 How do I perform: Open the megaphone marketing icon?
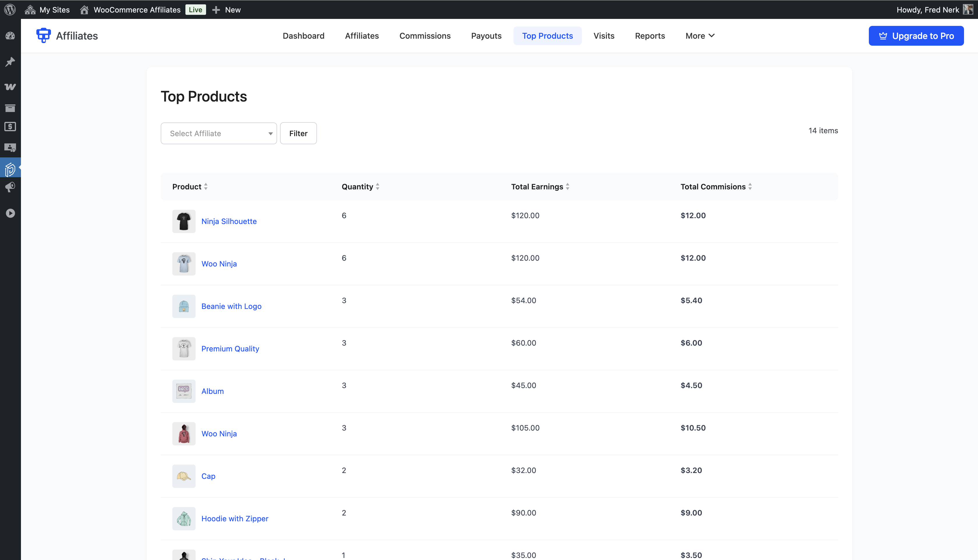coord(10,188)
